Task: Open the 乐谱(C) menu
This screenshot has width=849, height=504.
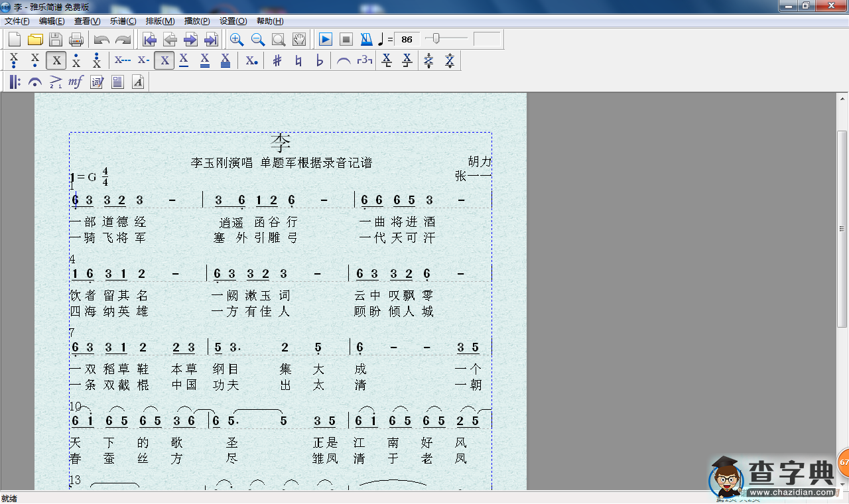Action: coord(123,21)
